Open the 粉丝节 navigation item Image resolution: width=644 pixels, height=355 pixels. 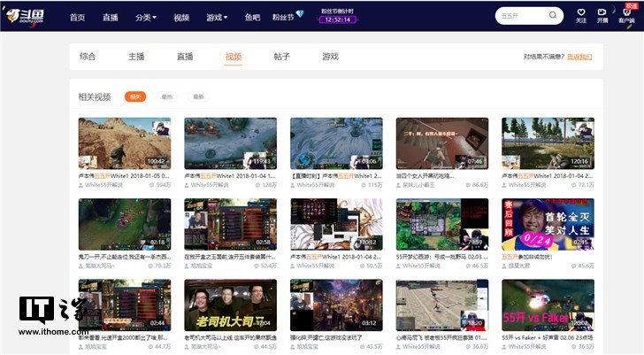(x=283, y=17)
